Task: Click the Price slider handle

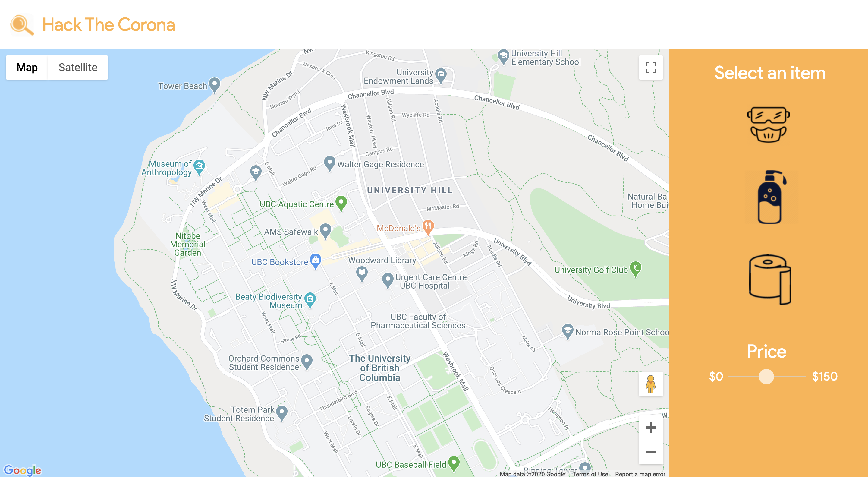Action: (766, 376)
